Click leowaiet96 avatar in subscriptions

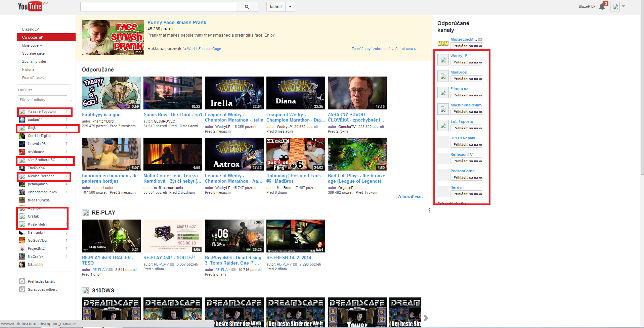22,144
